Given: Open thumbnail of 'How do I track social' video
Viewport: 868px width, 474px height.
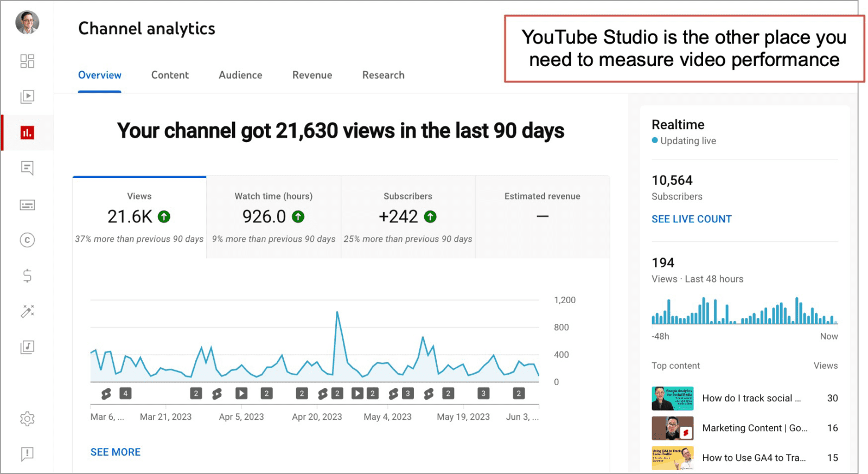Looking at the screenshot, I should pos(673,398).
